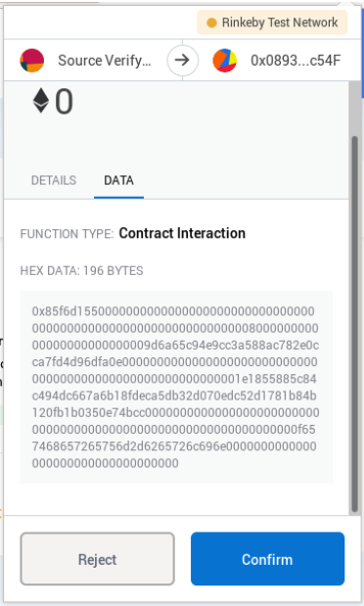Viewport: 364px width, 606px height.
Task: Click the scrollbar track above the thumb
Action: (x=355, y=109)
